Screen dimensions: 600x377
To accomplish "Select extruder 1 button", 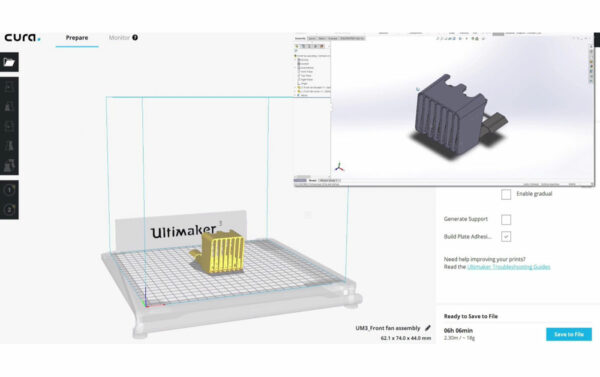I will 9,190.
